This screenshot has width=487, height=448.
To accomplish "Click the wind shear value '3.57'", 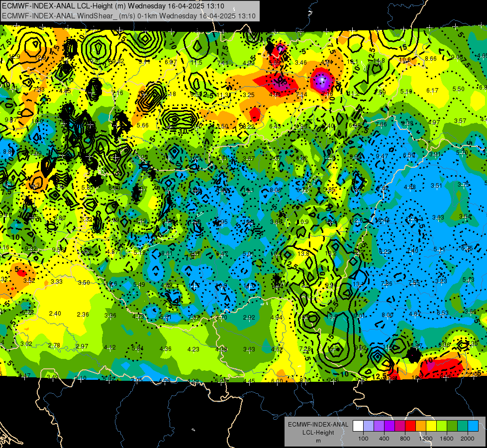I will pyautogui.click(x=460, y=121).
